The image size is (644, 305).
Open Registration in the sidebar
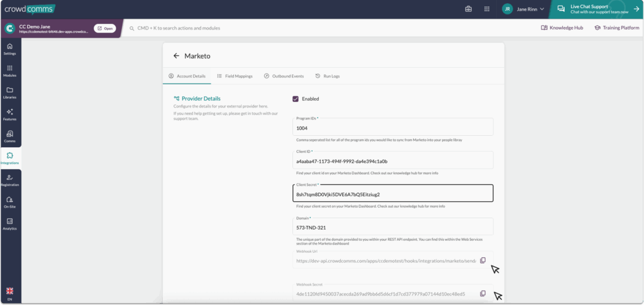coord(10,180)
